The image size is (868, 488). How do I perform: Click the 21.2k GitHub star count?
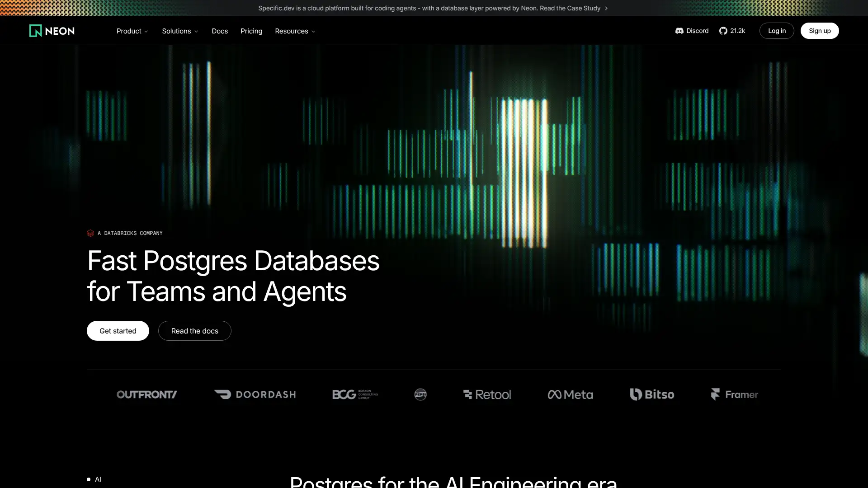pyautogui.click(x=738, y=31)
